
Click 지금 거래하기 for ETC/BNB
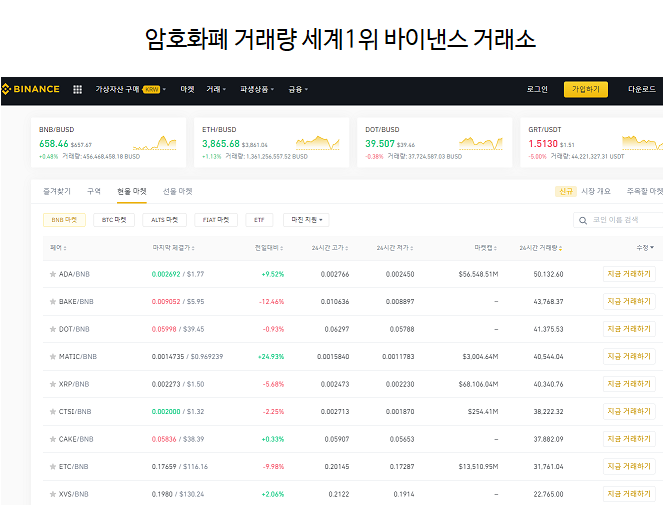(x=629, y=467)
